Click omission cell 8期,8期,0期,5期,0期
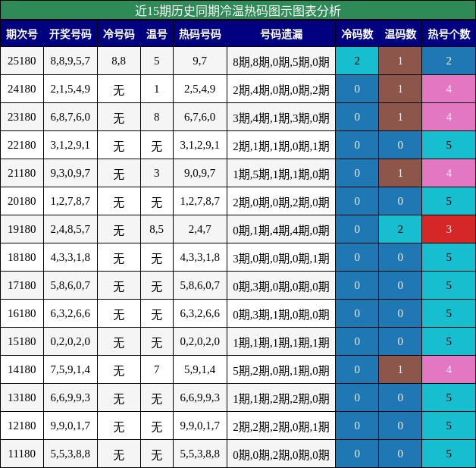The width and height of the screenshot is (476, 468). [x=281, y=62]
